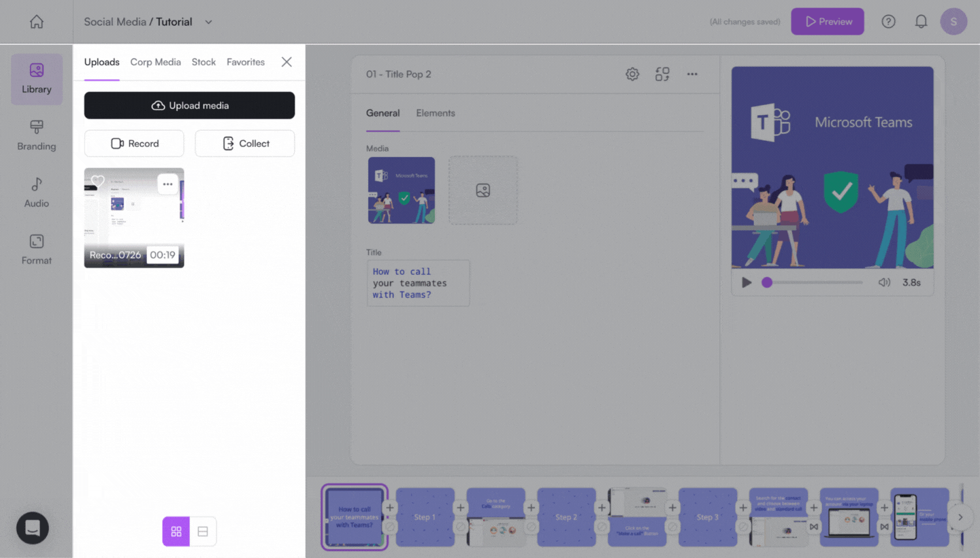
Task: Add scene after the title scene
Action: coord(390,508)
